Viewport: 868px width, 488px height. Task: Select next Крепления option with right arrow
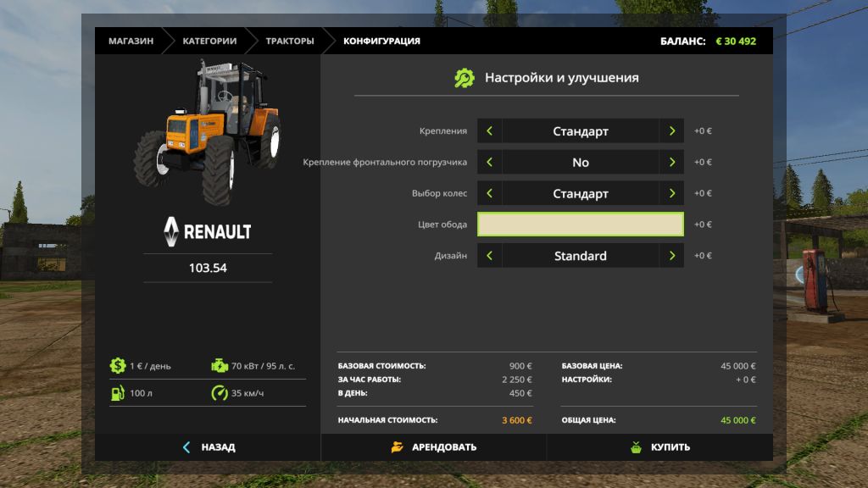(x=671, y=131)
